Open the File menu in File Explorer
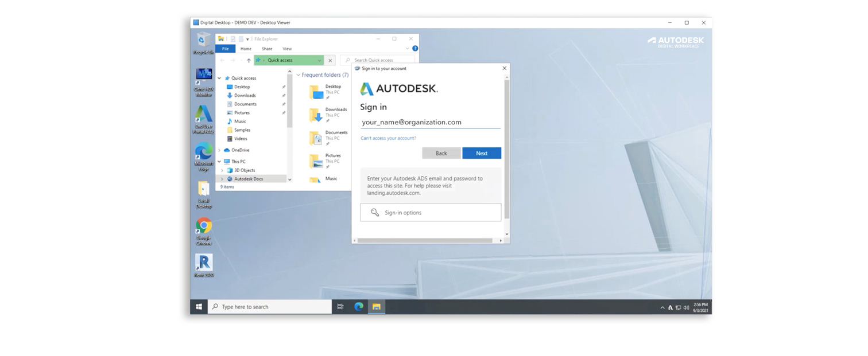The image size is (868, 356). coord(225,49)
